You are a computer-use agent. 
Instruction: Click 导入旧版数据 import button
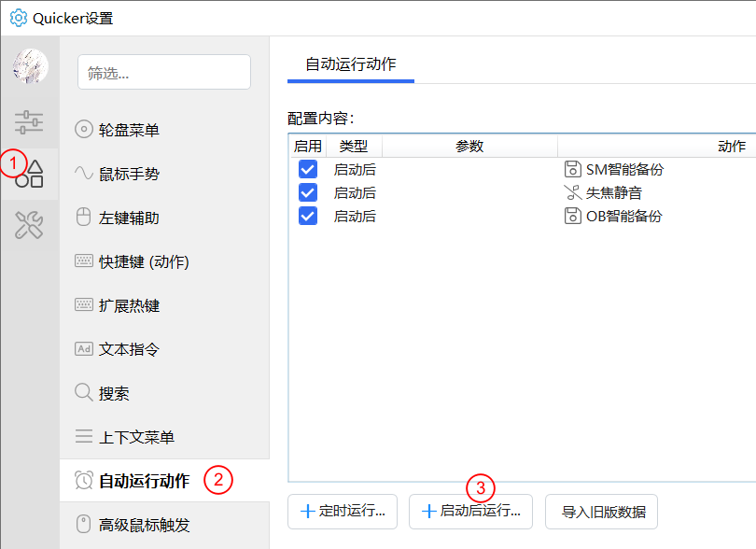point(601,512)
